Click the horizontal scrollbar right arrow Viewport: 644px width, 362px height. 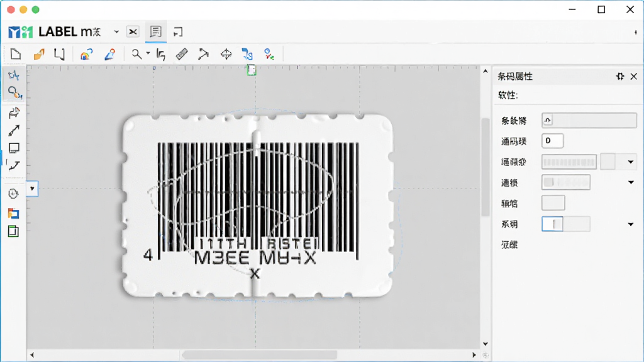coord(474,354)
